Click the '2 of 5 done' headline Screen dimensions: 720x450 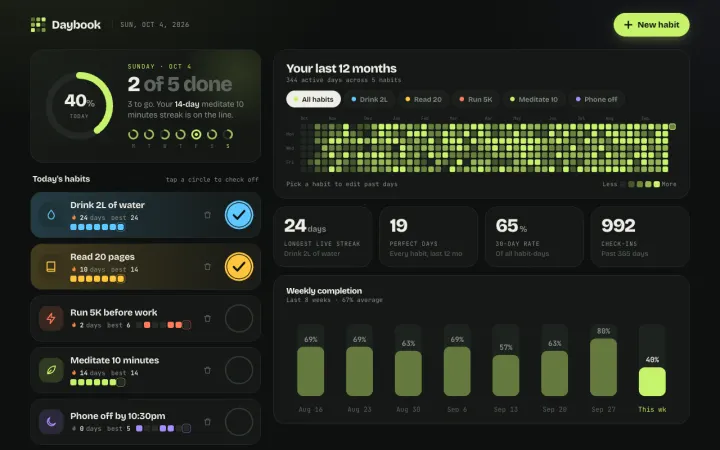click(x=180, y=84)
